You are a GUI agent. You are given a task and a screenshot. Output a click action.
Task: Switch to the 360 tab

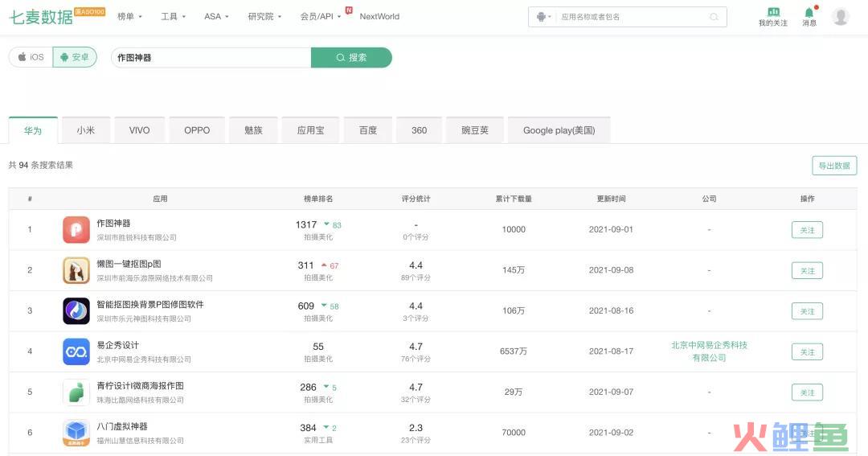[419, 130]
